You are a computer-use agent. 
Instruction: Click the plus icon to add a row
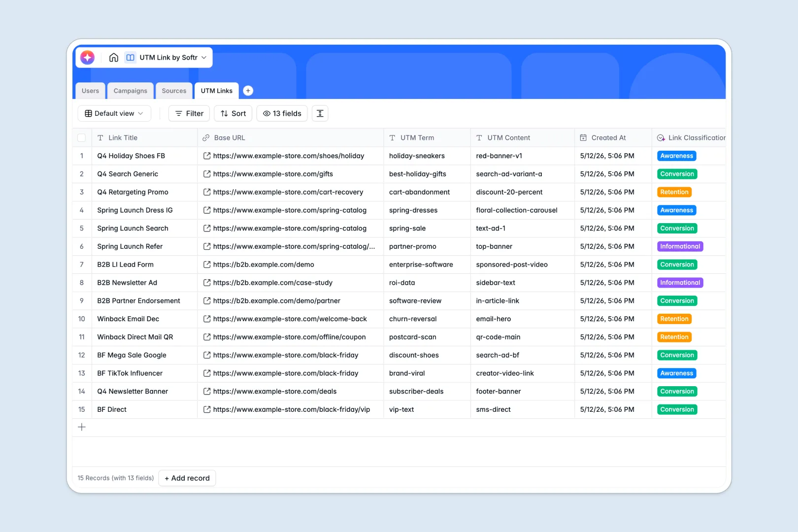click(82, 427)
